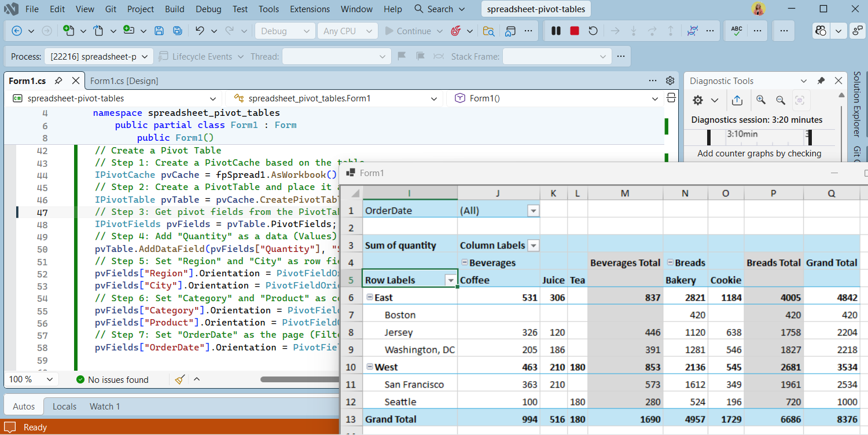Toggle the ABC spell checker
Image resolution: width=868 pixels, height=435 pixels.
click(735, 30)
